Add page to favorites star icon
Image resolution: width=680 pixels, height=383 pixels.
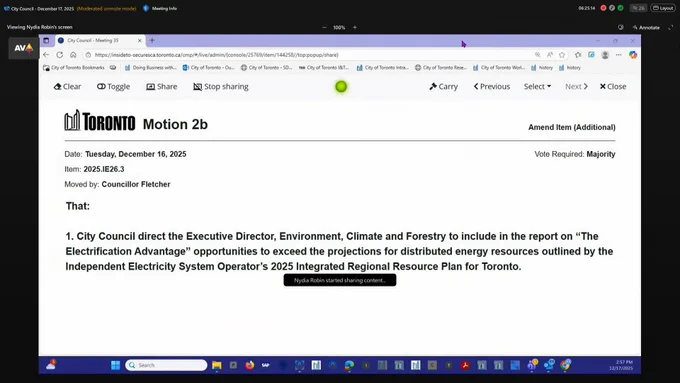click(x=562, y=55)
